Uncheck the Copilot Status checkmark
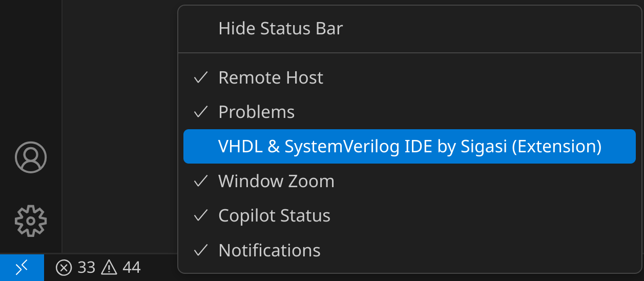Viewport: 644px width, 281px height. tap(201, 215)
